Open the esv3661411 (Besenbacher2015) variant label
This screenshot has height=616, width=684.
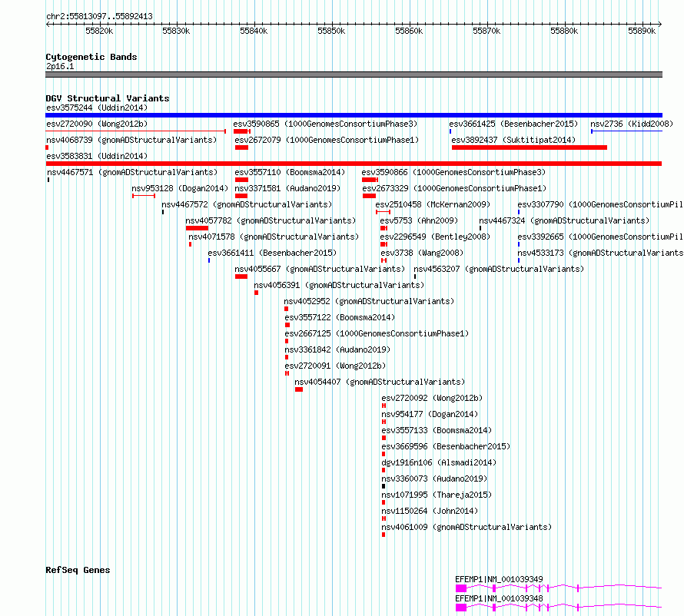click(272, 253)
